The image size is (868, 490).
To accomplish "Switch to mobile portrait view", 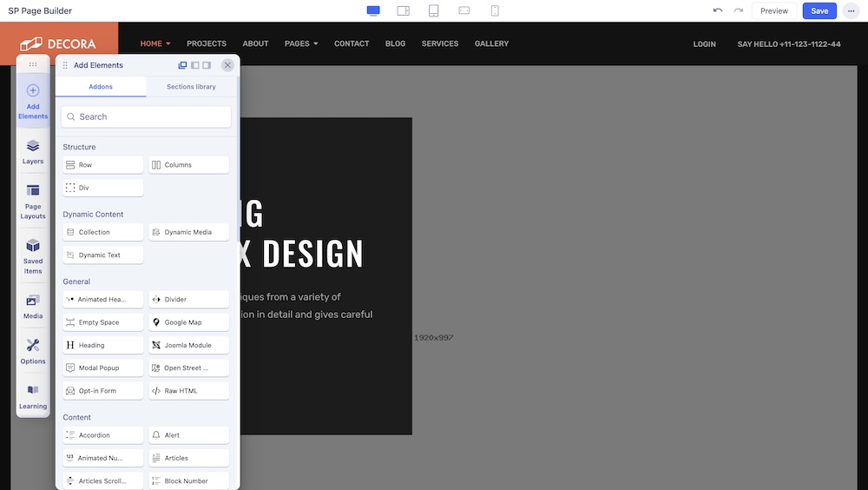I will 495,10.
